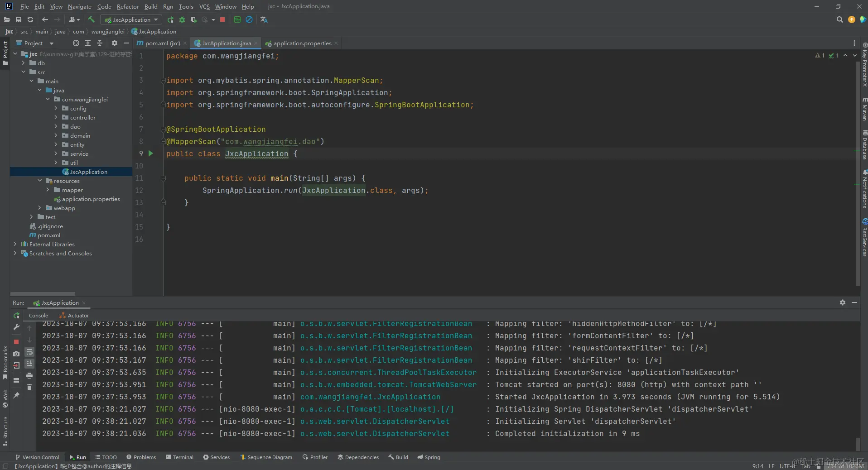Toggle the Pin Tab icon in Run panel
Viewport: 868px width, 470px height.
[16, 395]
